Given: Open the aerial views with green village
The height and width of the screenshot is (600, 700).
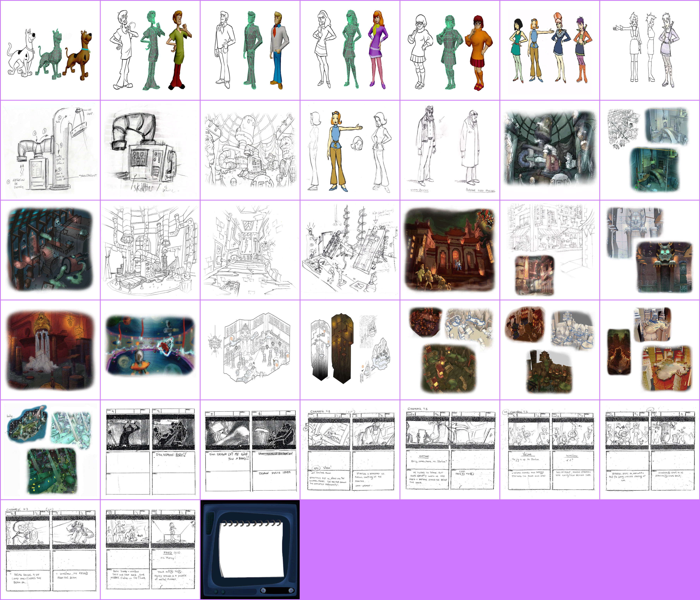Looking at the screenshot, I should coord(450,350).
